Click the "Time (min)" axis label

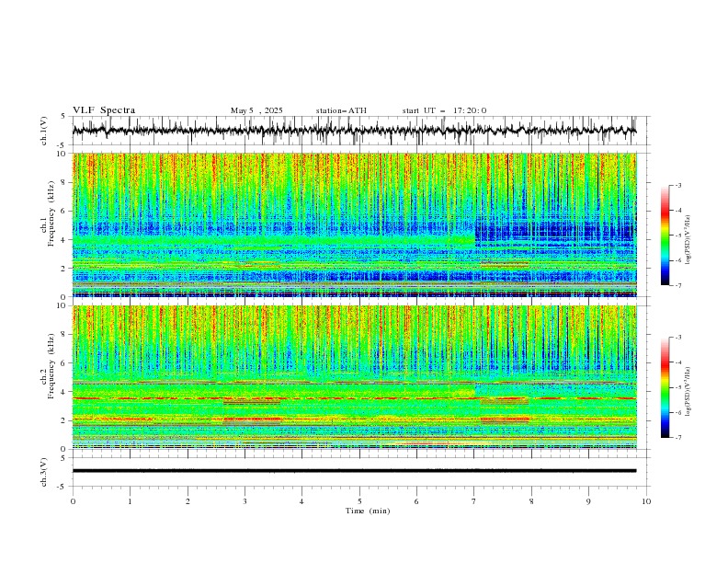tap(368, 511)
